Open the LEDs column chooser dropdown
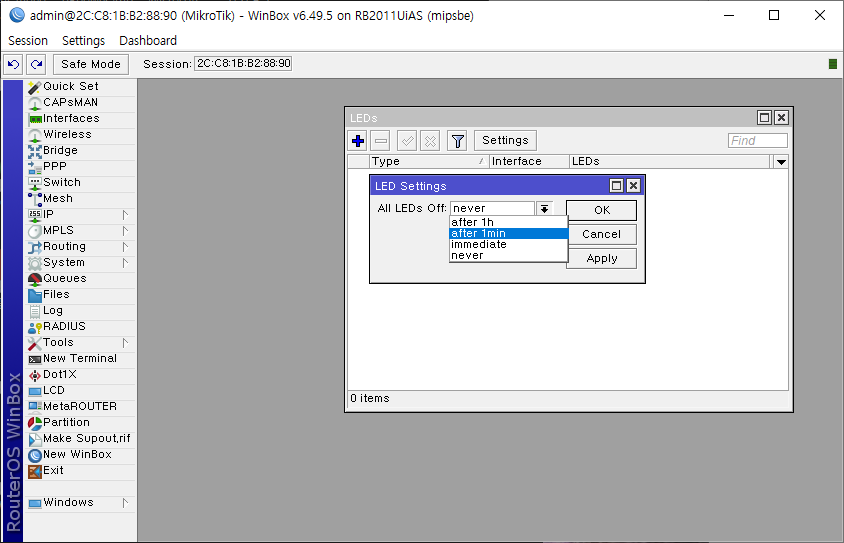 (x=781, y=161)
